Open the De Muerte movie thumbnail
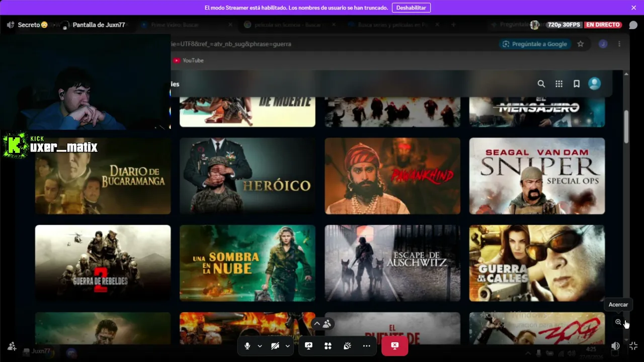Image resolution: width=644 pixels, height=362 pixels. coord(248,112)
